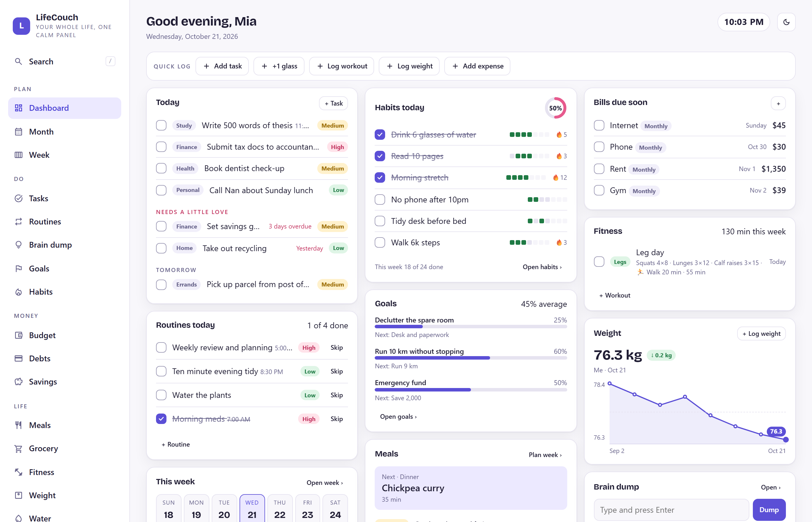Screen dimensions: 812x522
Task: Mark the Internet bill as paid
Action: (599, 125)
